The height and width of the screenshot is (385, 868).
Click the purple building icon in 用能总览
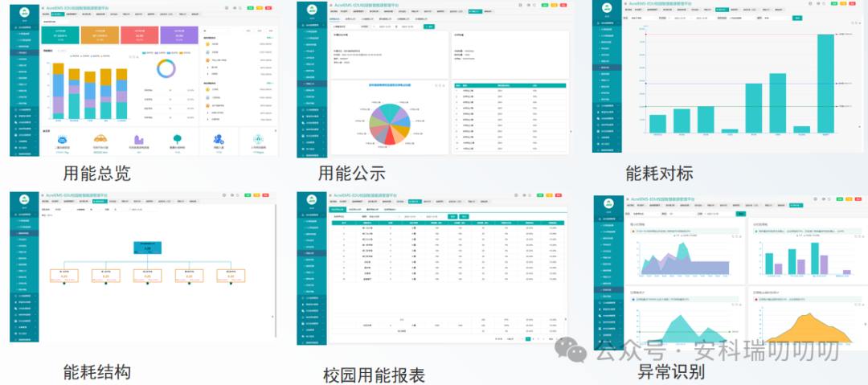140,138
